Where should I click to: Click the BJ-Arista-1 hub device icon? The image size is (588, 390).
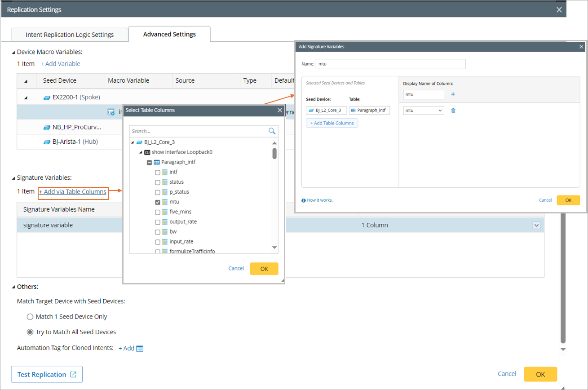coord(47,142)
